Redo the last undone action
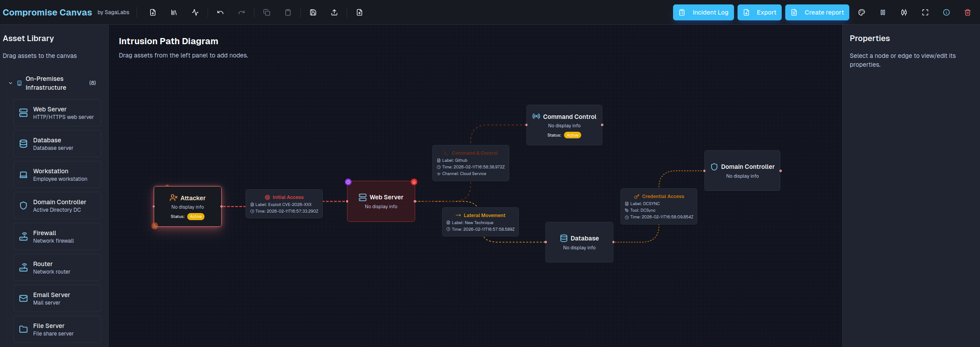Screen dimensions: 980x347 point(242,12)
